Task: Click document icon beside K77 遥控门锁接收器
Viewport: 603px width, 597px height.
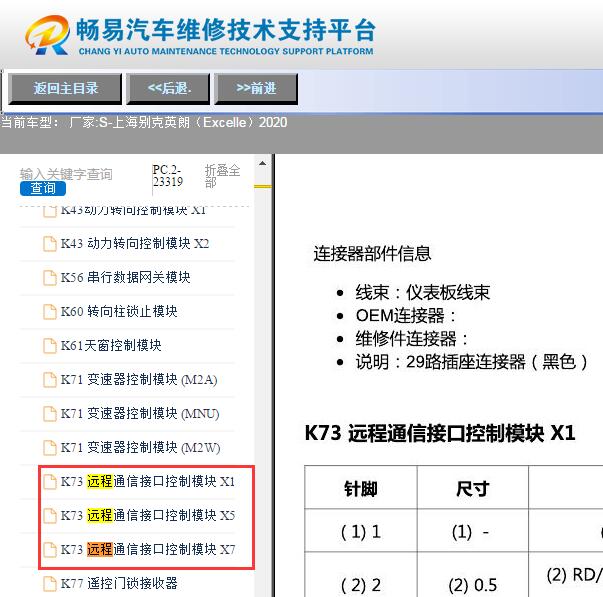Action: [x=50, y=584]
